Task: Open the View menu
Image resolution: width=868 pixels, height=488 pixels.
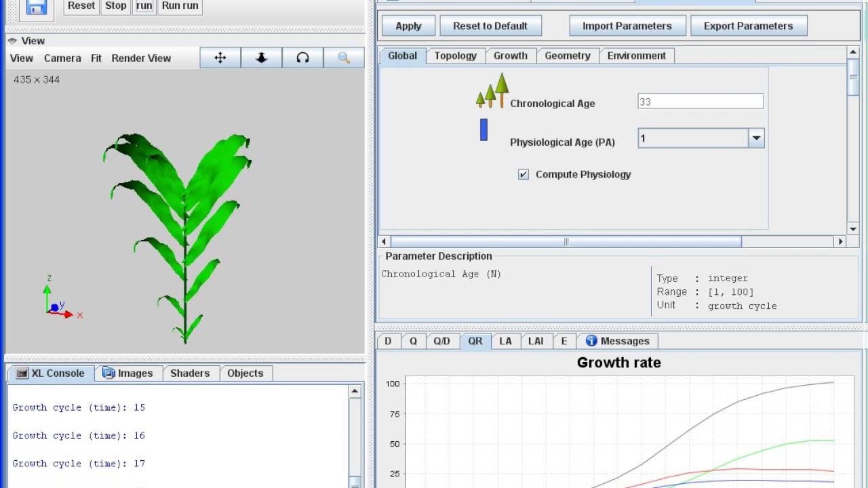Action: (22, 58)
